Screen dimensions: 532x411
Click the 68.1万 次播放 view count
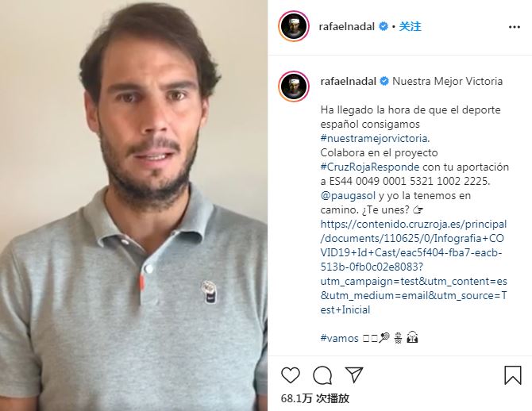pyautogui.click(x=315, y=398)
